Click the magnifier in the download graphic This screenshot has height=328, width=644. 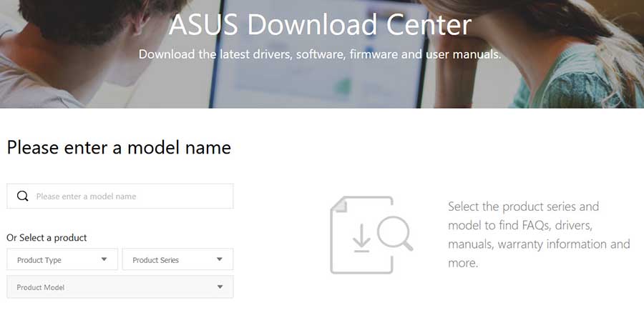pyautogui.click(x=395, y=233)
